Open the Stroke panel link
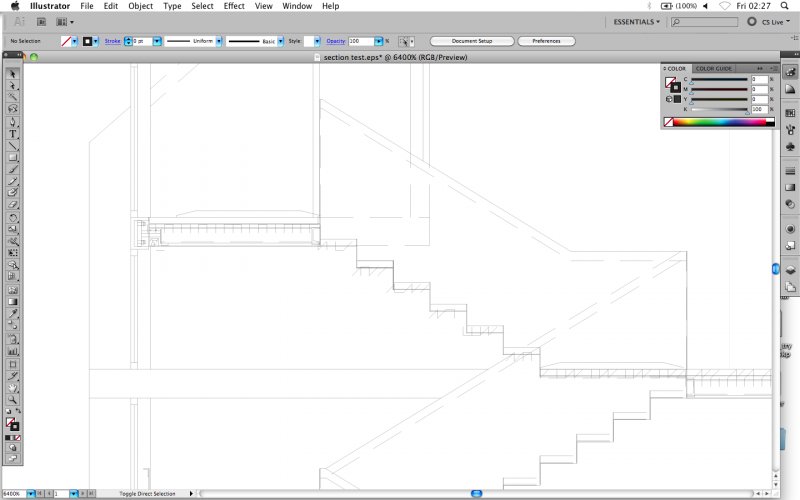The height and width of the screenshot is (500, 800). click(112, 41)
